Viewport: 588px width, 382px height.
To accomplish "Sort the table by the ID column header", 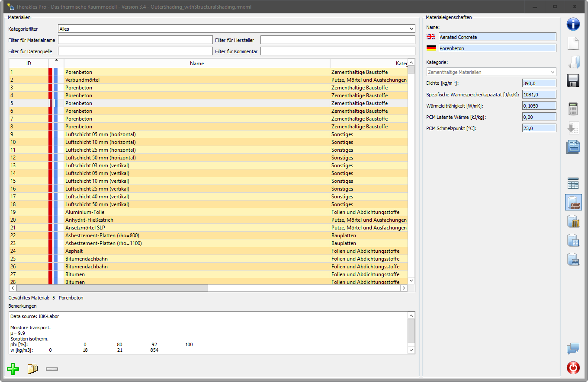I will pos(29,64).
